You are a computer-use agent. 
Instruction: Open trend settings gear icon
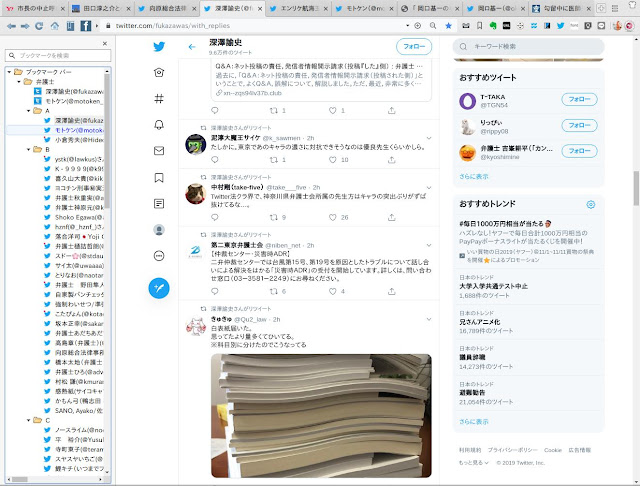[591, 204]
